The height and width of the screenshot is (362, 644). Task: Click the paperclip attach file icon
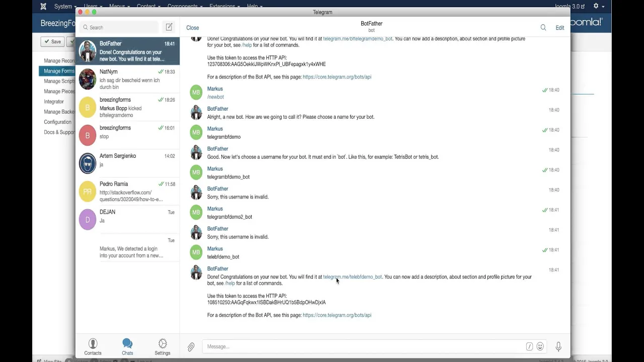pyautogui.click(x=191, y=347)
